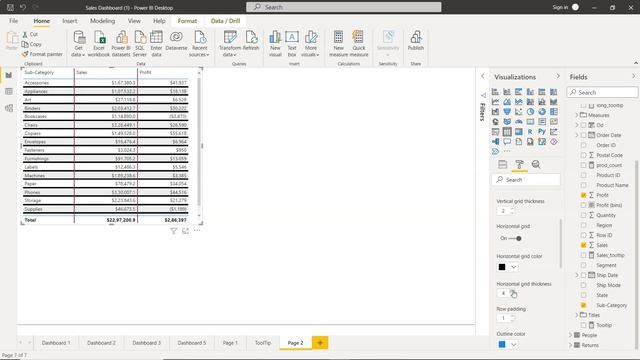Click the Save icon in title bar
The width and height of the screenshot is (640, 360).
pyautogui.click(x=10, y=7)
